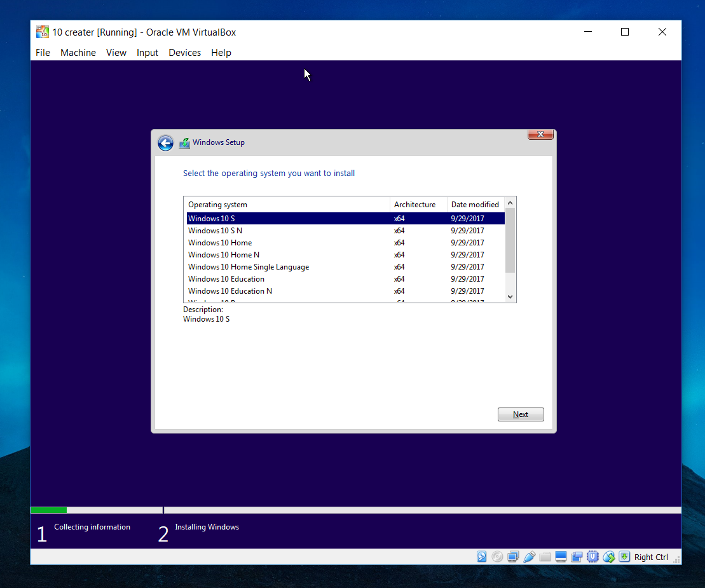Open the Help menu

[x=221, y=53]
